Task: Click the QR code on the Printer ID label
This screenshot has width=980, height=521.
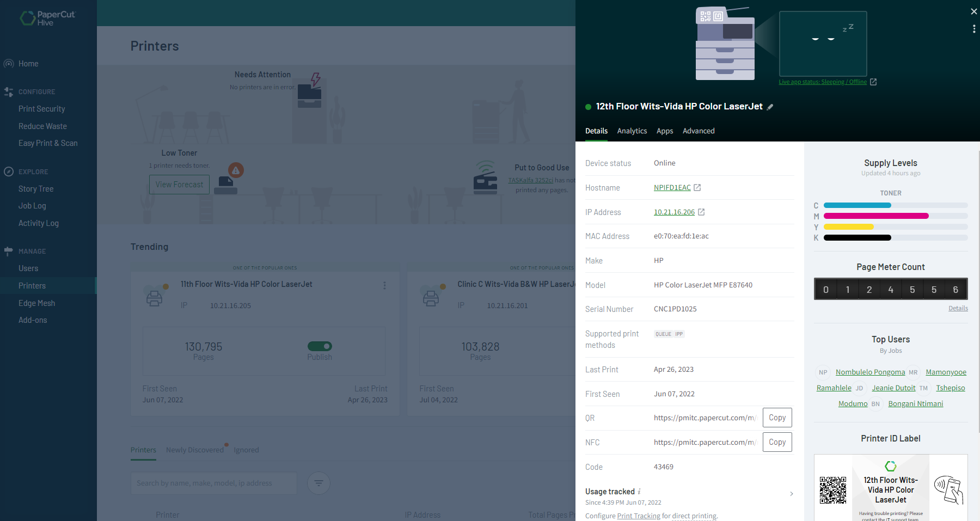Action: click(833, 490)
